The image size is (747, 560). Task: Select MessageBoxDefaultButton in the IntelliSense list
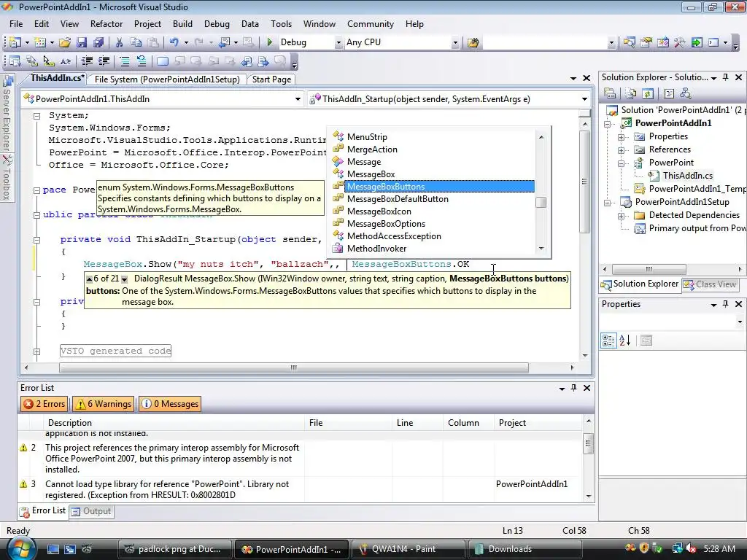[398, 199]
